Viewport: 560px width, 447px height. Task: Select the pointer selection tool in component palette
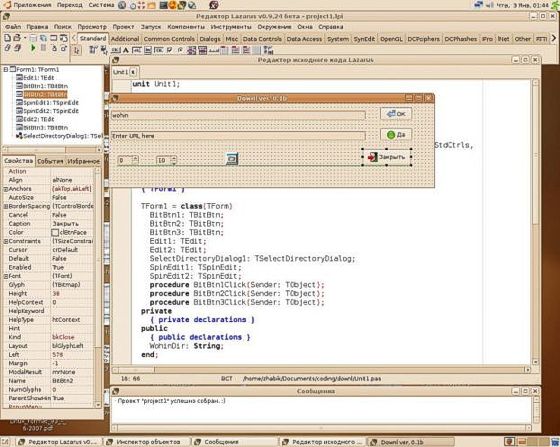[x=77, y=50]
